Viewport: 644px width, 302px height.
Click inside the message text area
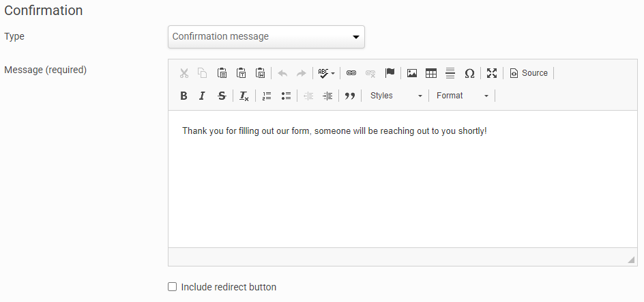(402, 178)
